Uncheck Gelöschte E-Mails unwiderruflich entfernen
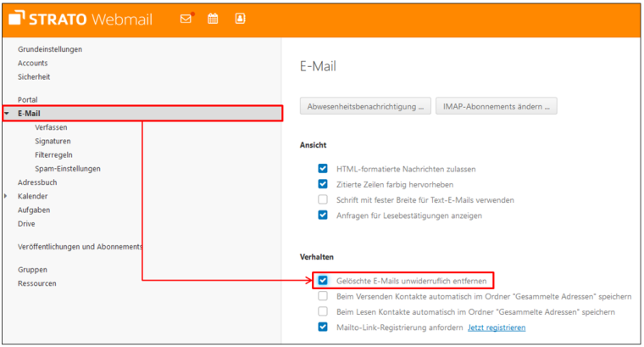The image size is (644, 347). pos(322,280)
